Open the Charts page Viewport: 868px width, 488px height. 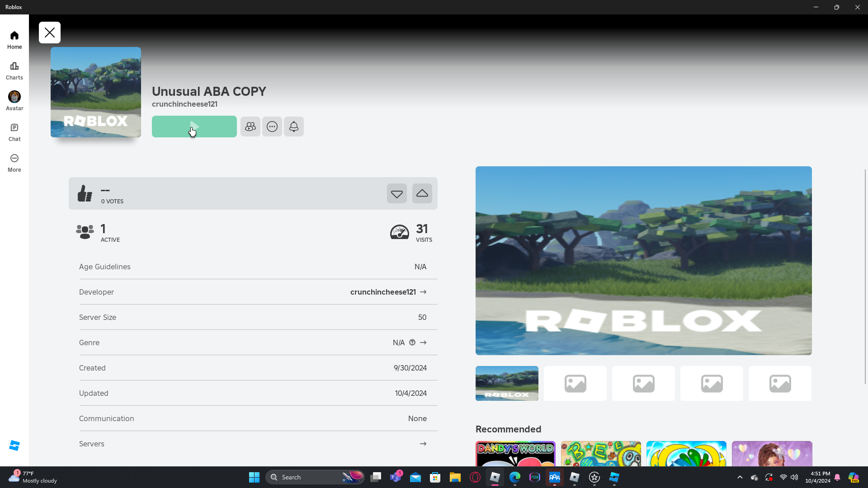[14, 71]
